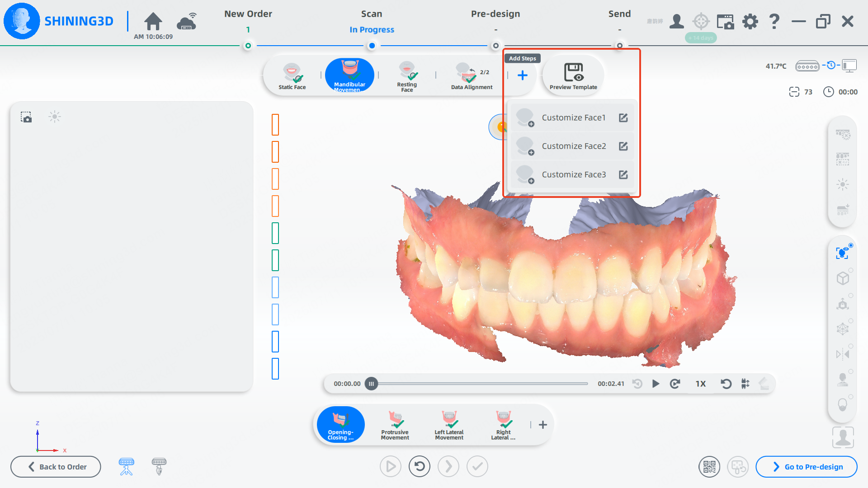Viewport: 868px width, 488px height.
Task: Open the cloud connection status icon
Action: tap(187, 21)
